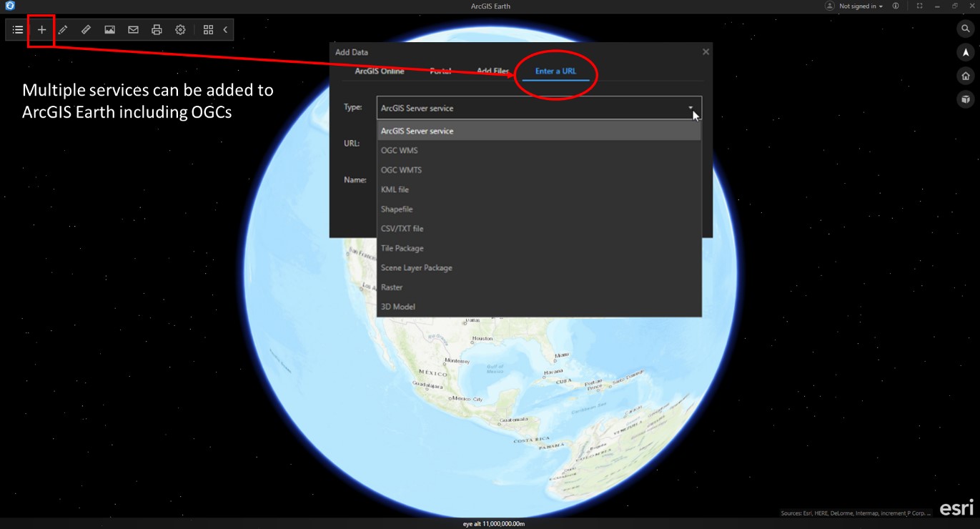The width and height of the screenshot is (980, 529).
Task: Open the image basemap icon in toolbar
Action: tap(109, 30)
